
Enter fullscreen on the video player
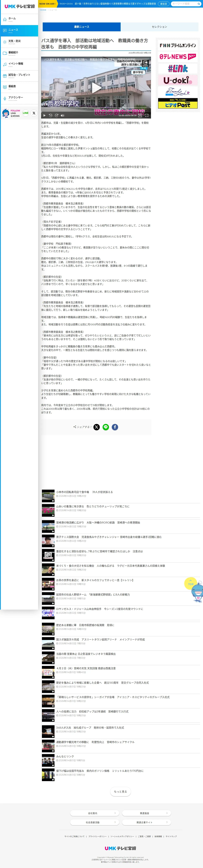[147, 116]
